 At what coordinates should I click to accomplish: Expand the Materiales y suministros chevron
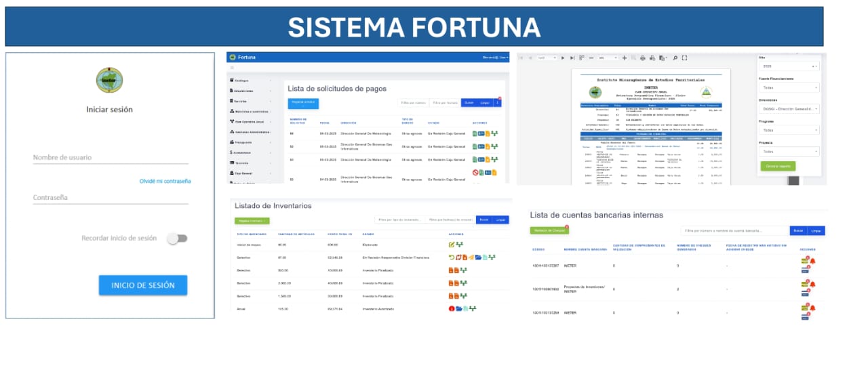271,111
